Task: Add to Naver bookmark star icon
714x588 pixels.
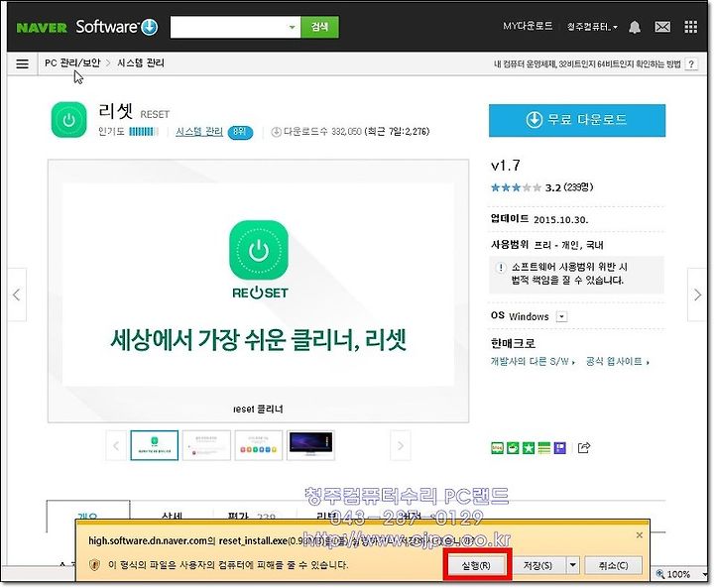Action: 529,448
